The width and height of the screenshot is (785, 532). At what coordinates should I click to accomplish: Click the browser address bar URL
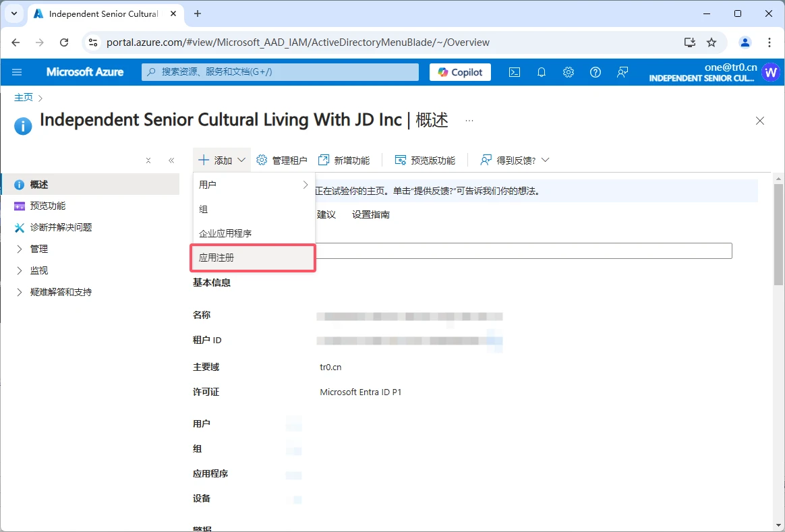click(298, 42)
